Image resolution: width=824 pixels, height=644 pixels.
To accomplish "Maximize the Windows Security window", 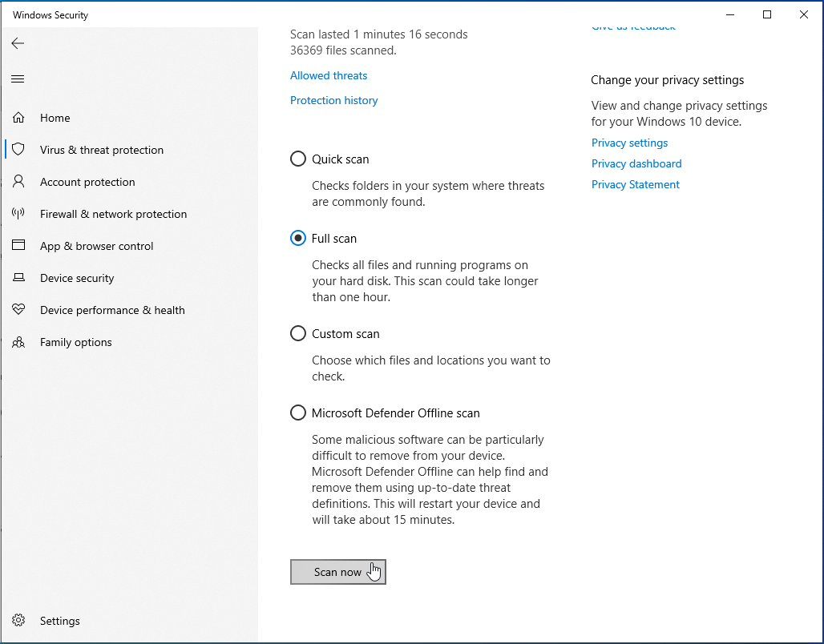I will tap(767, 14).
